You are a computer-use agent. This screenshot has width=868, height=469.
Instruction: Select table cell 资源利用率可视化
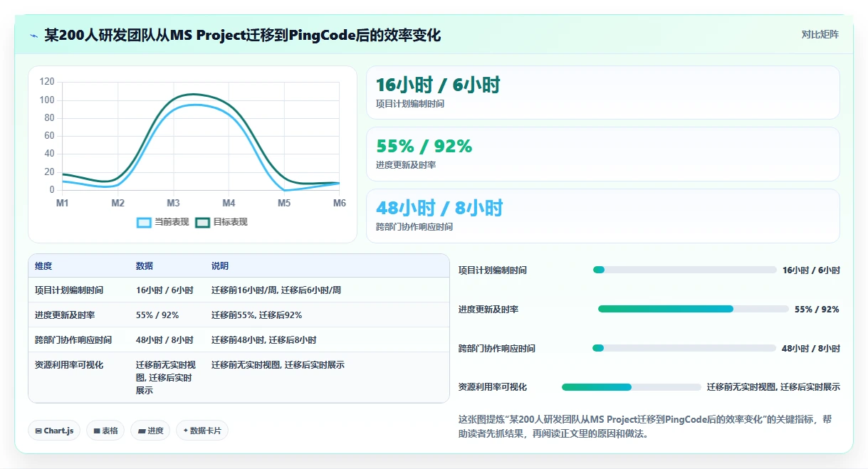coord(69,365)
